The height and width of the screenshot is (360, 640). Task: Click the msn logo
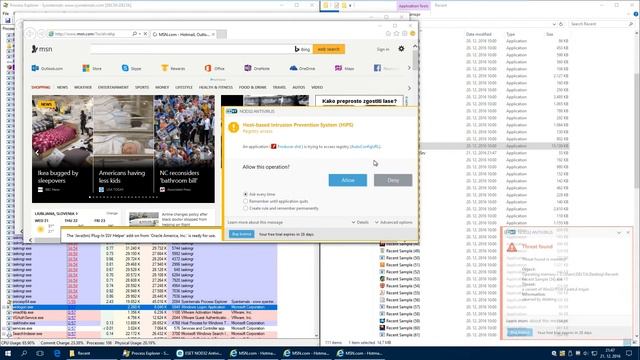[x=42, y=49]
